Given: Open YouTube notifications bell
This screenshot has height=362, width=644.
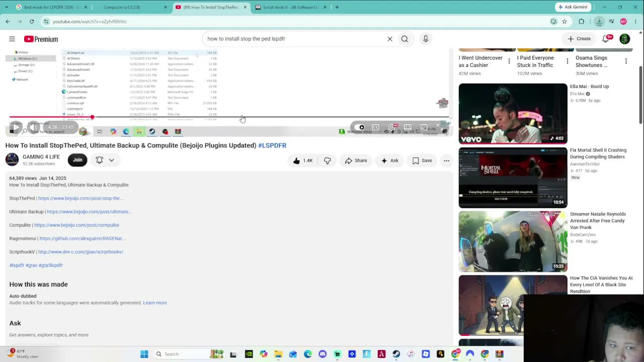Looking at the screenshot, I should [x=607, y=39].
